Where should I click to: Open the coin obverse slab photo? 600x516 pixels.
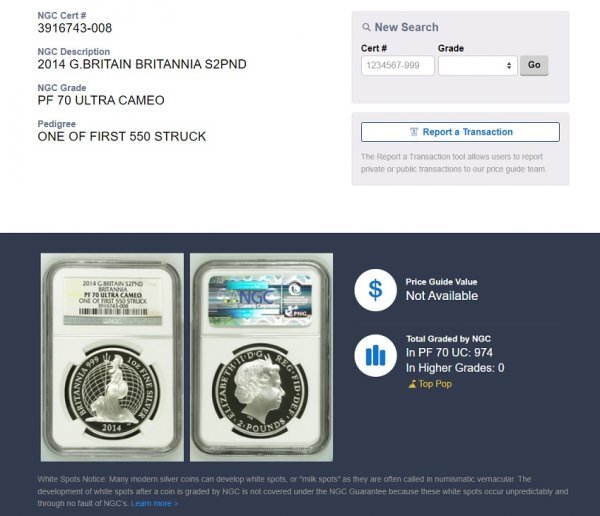(261, 357)
